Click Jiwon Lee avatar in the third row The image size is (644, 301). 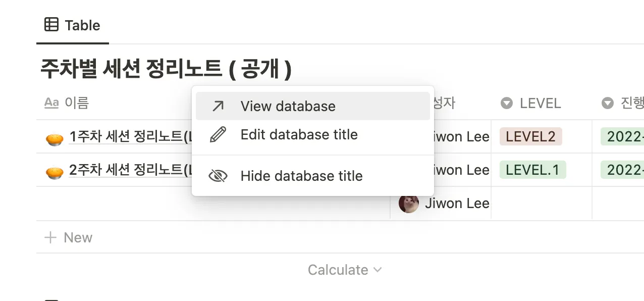[x=409, y=204]
